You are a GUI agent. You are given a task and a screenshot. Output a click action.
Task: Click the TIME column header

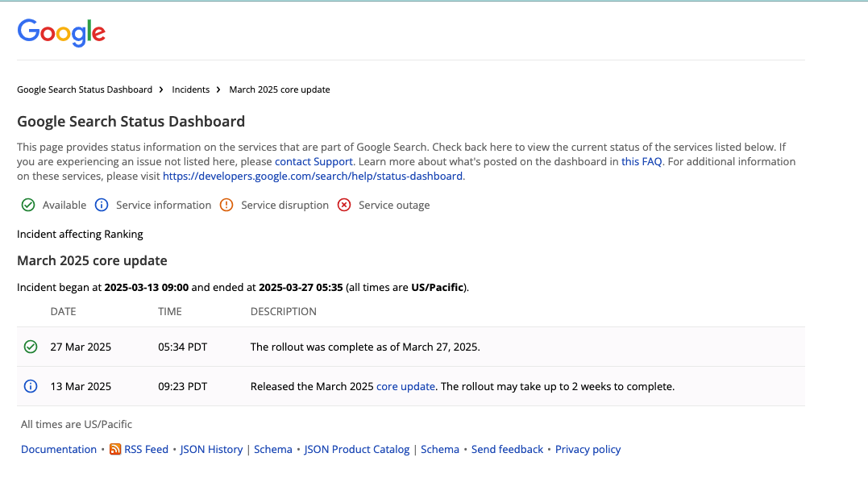pyautogui.click(x=170, y=311)
